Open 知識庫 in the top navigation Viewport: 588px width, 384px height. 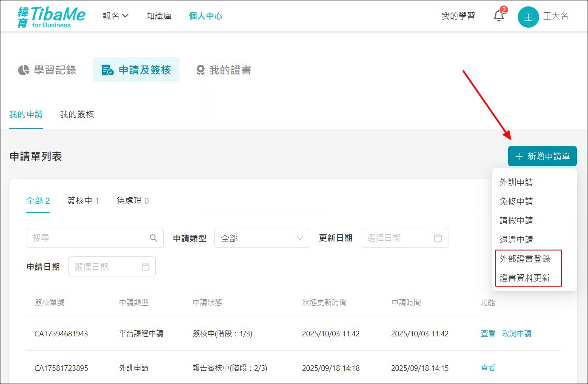pyautogui.click(x=159, y=16)
